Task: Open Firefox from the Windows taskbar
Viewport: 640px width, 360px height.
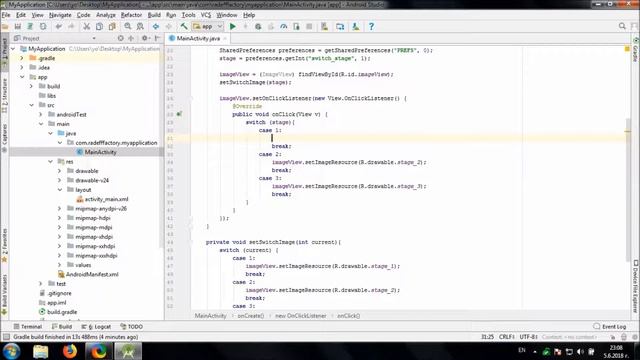Action: (x=70, y=351)
